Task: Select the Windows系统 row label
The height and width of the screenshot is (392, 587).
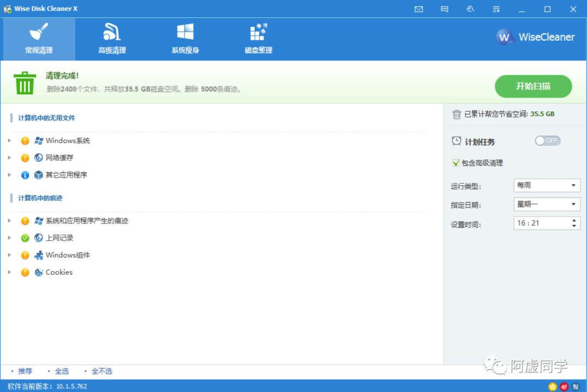Action: (x=68, y=141)
